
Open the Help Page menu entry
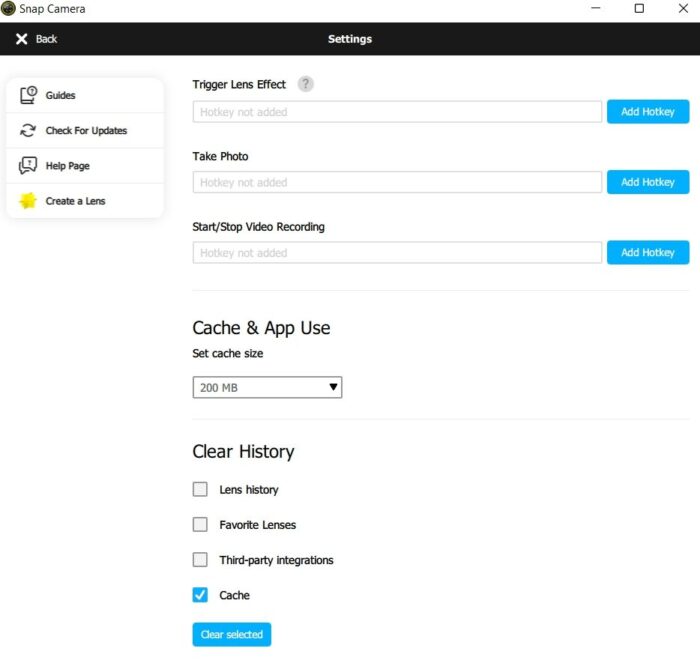[67, 166]
